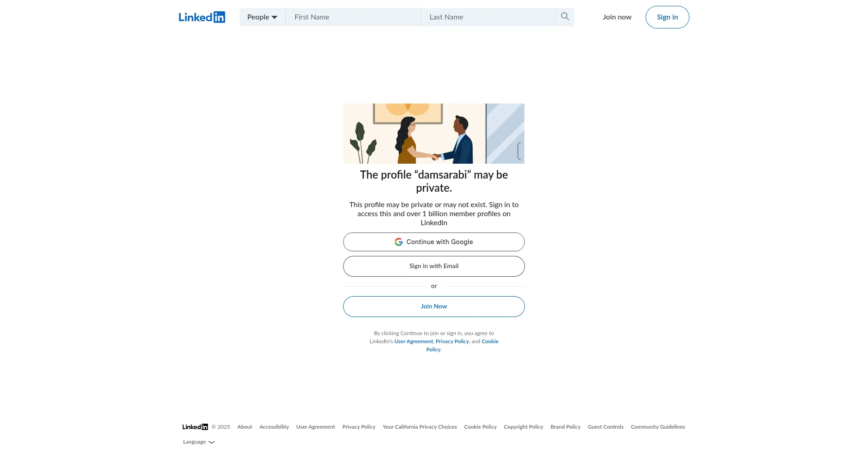Viewport: 868px width, 449px height.
Task: Focus the Last Name search field
Action: pyautogui.click(x=487, y=17)
